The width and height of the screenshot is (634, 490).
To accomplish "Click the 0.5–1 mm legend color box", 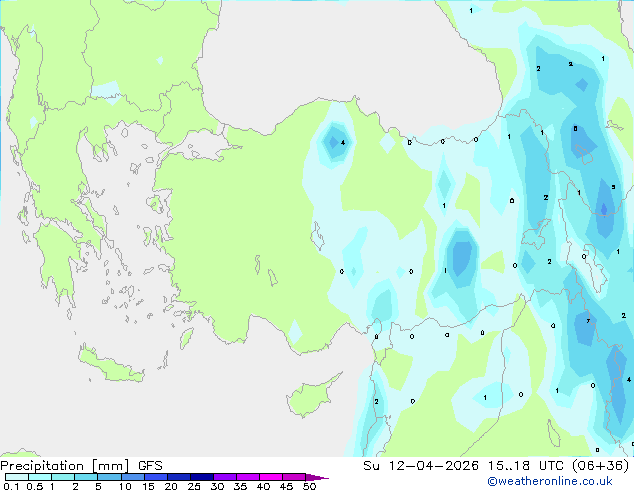I will click(x=40, y=477).
